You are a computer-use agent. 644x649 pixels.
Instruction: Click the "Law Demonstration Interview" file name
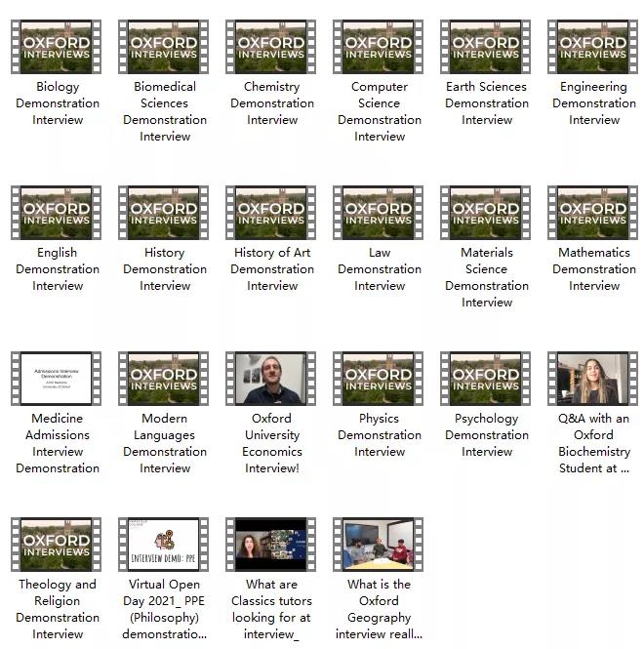[x=380, y=269]
